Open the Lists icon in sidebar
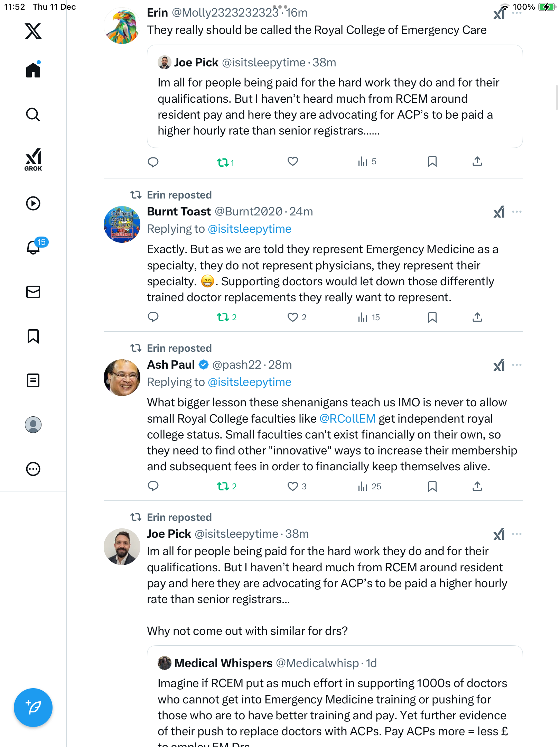The width and height of the screenshot is (560, 747). click(33, 380)
